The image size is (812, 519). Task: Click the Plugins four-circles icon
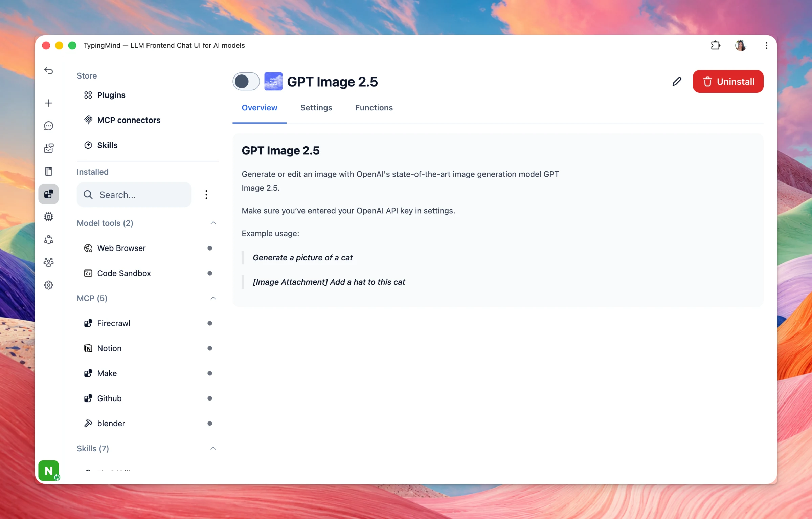tap(88, 95)
